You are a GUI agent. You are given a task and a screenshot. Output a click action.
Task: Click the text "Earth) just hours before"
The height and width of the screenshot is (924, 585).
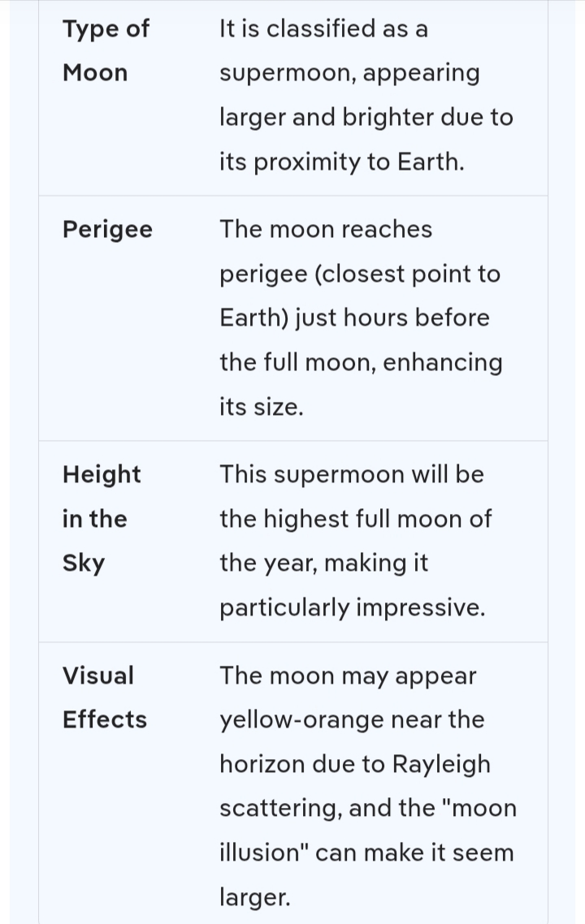point(354,317)
